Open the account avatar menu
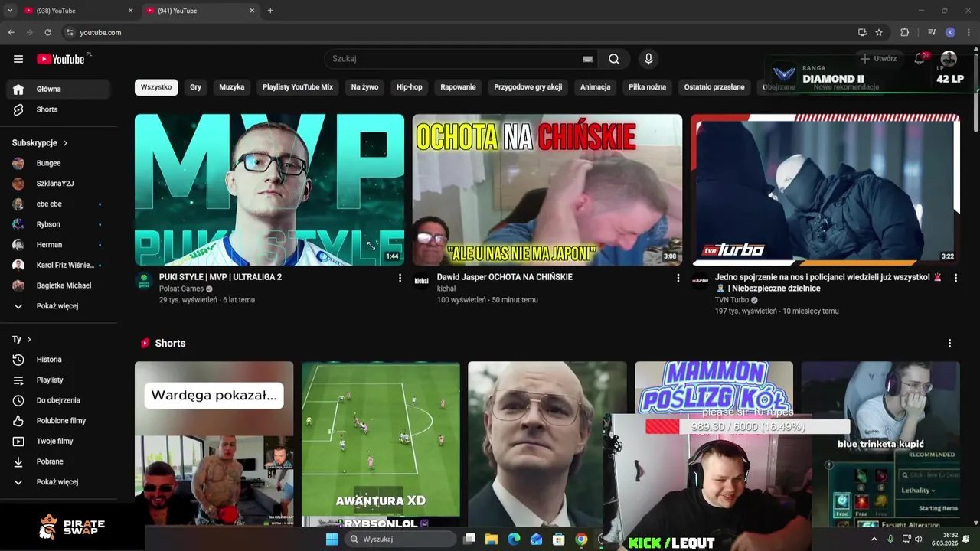 pyautogui.click(x=949, y=58)
